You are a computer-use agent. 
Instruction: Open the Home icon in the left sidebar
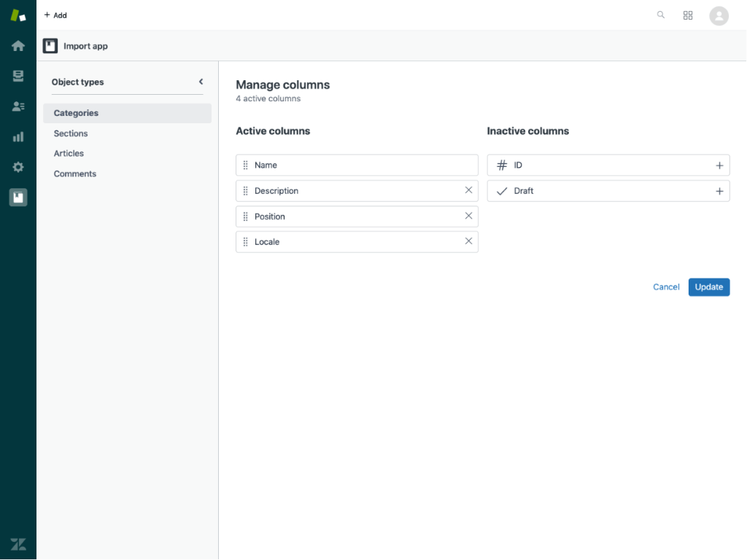tap(18, 45)
